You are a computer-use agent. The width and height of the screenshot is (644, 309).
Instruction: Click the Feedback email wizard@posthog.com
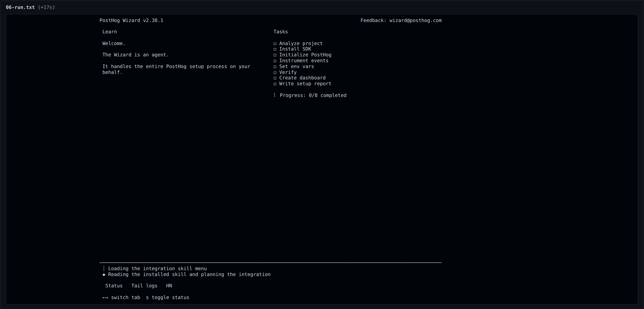(x=415, y=20)
